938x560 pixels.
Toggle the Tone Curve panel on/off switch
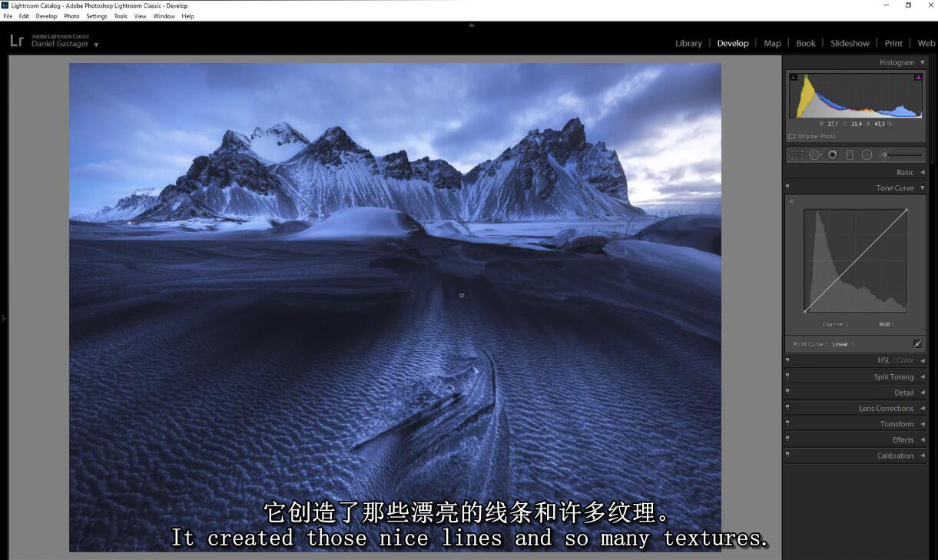coord(787,187)
